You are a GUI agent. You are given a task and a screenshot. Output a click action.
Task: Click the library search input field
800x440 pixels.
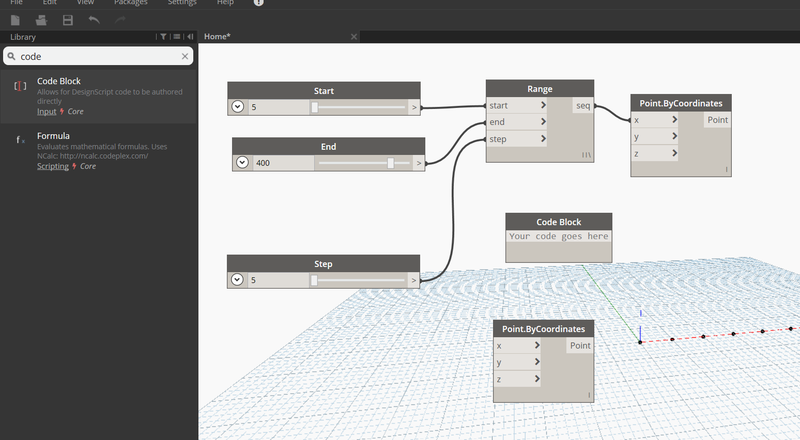click(x=98, y=56)
